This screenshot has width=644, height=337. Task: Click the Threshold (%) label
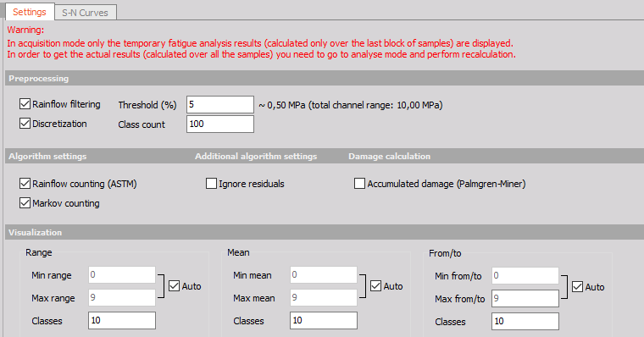[147, 105]
